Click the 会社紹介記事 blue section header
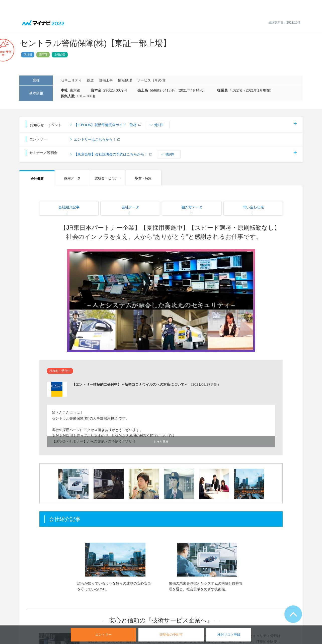Viewport: 322px width, 644px height. (161, 519)
